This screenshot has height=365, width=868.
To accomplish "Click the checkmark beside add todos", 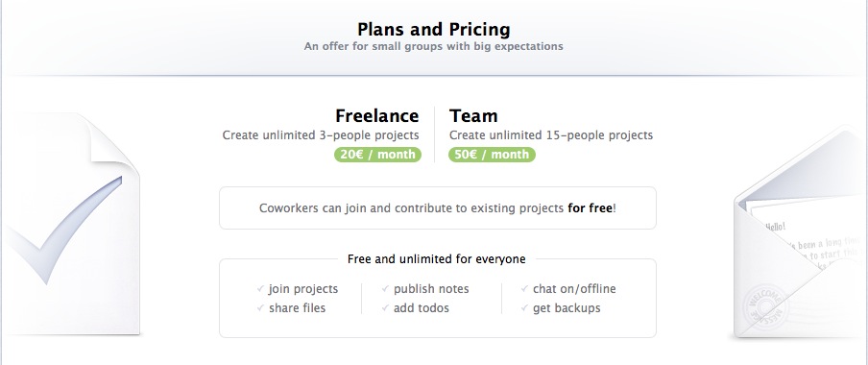I will click(385, 308).
